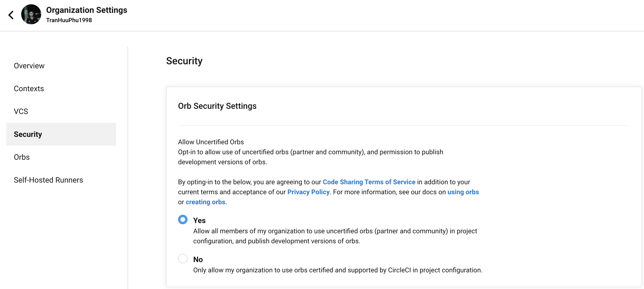Image resolution: width=644 pixels, height=289 pixels.
Task: Click the Organization Settings title
Action: pos(86,10)
